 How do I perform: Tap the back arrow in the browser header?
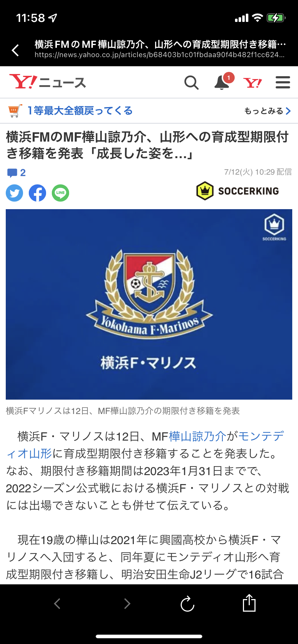point(15,50)
